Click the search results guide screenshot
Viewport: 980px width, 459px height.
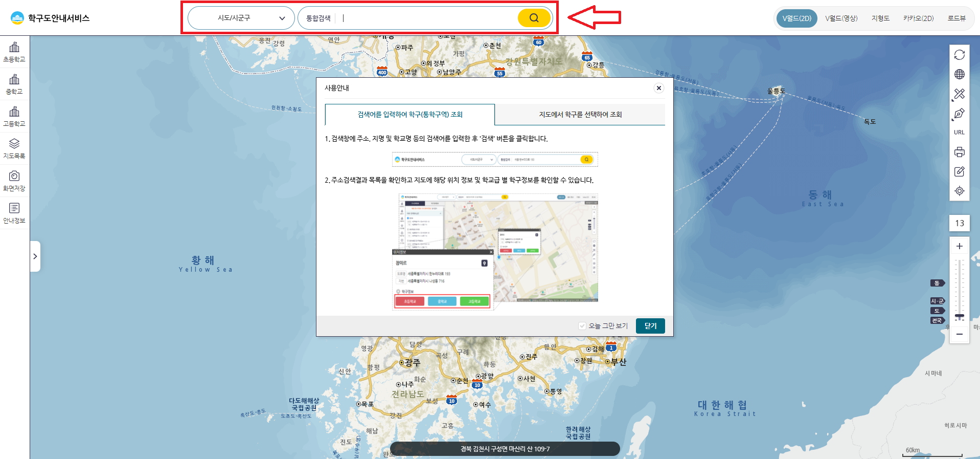click(495, 252)
